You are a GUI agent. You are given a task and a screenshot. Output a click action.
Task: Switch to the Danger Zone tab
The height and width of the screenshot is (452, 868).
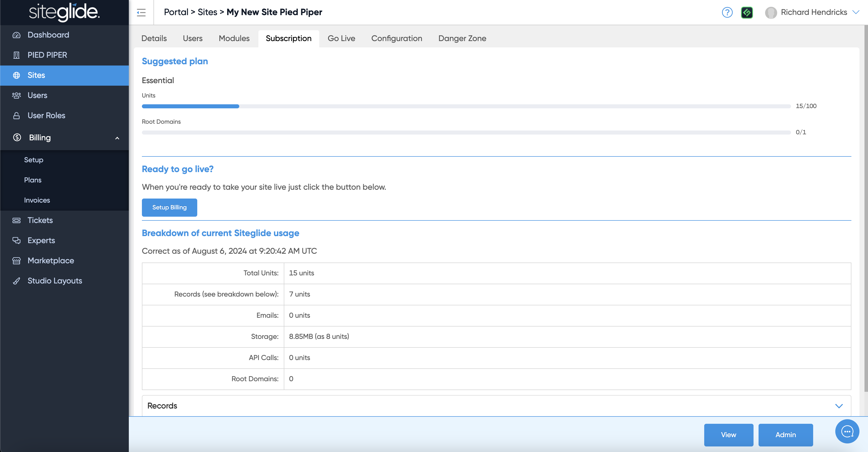pyautogui.click(x=462, y=39)
